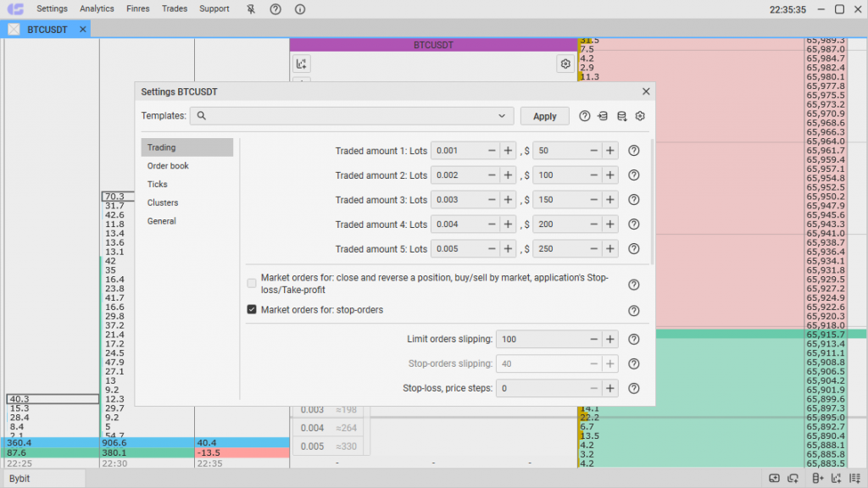Click the Apply button
Screen dimensions: 868x488
(544, 117)
